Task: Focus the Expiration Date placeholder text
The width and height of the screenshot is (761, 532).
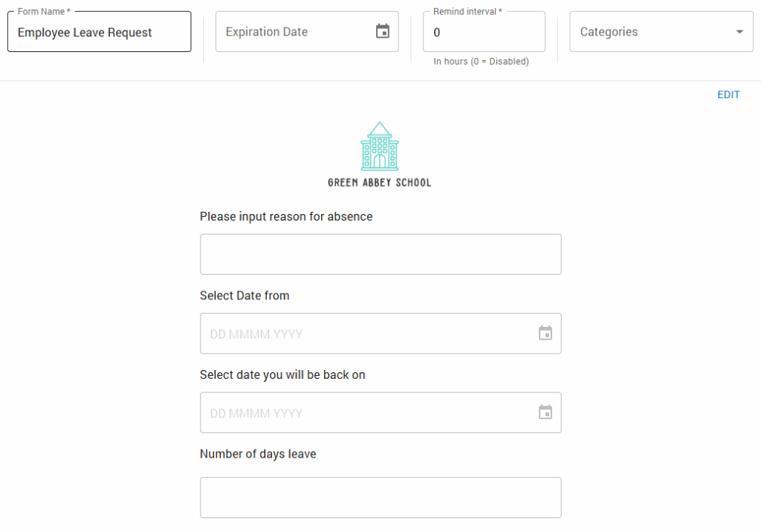Action: coord(267,32)
